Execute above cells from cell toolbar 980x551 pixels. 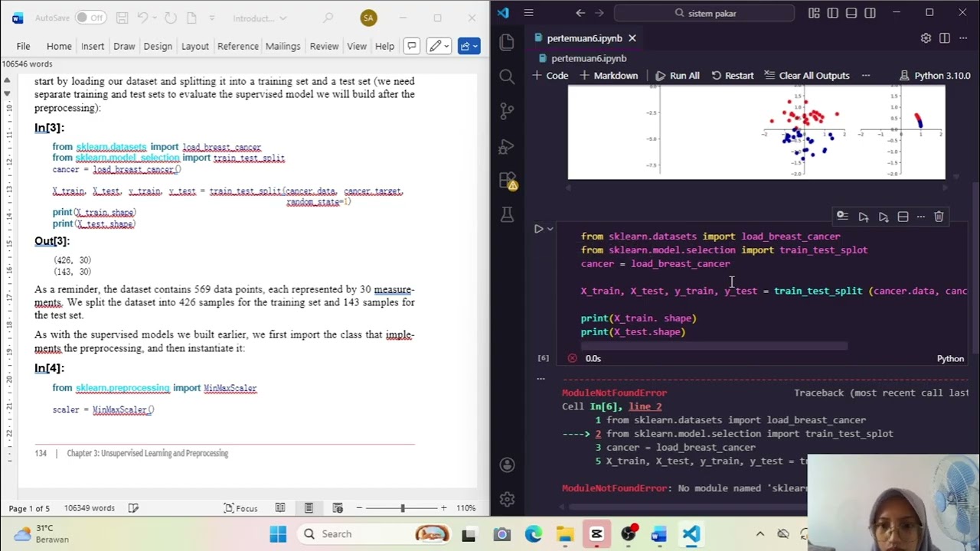[x=864, y=217]
